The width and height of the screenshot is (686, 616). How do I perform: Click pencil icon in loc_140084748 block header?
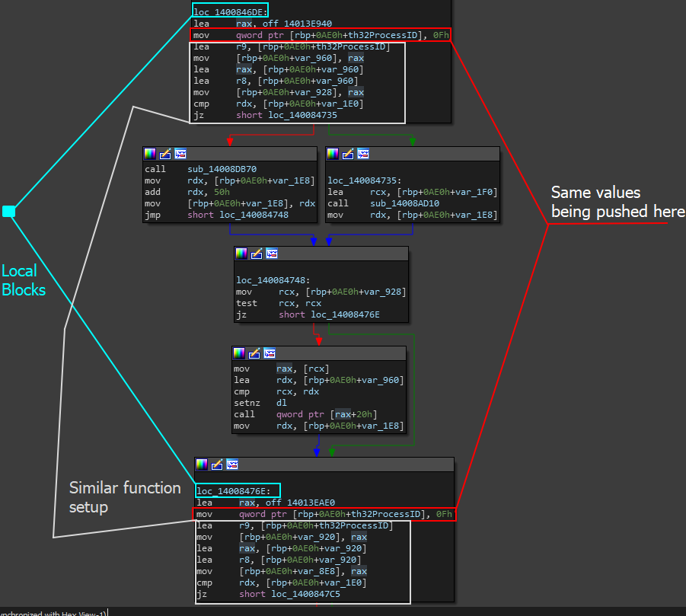coord(257,254)
